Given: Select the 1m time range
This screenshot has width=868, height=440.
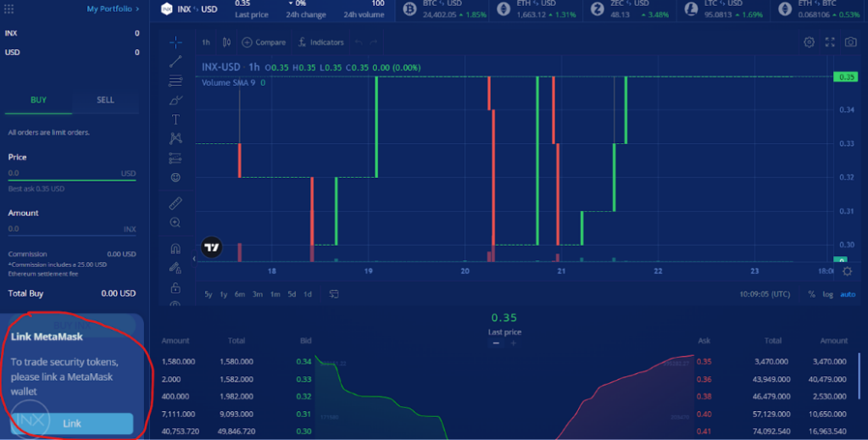Looking at the screenshot, I should tap(275, 294).
